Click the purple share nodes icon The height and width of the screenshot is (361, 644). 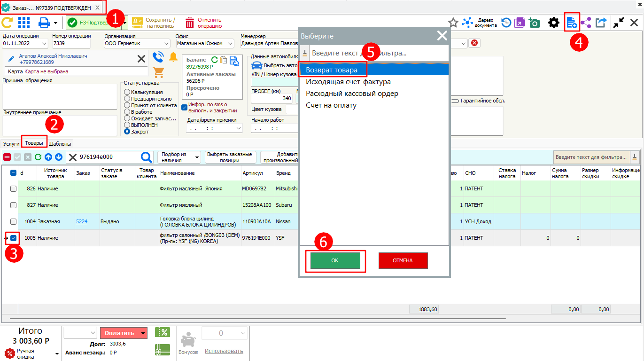pos(586,22)
